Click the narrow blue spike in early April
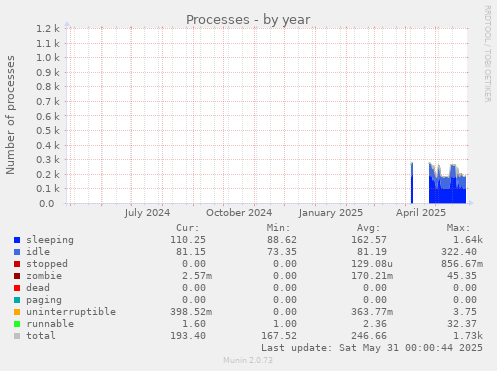The height and width of the screenshot is (371, 497). coord(412,183)
